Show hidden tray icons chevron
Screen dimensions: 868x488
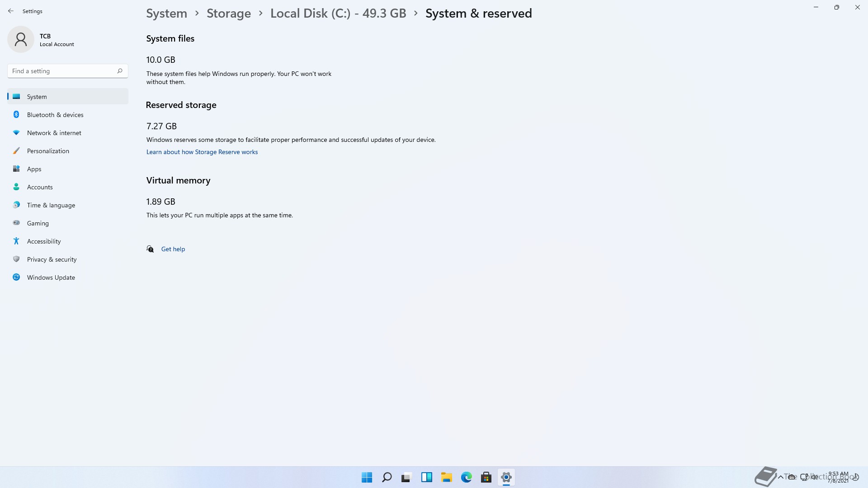click(x=780, y=477)
